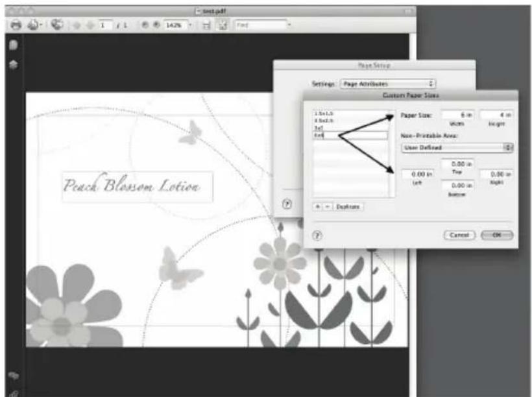Open the Comments panel sidebar icon

[13, 376]
